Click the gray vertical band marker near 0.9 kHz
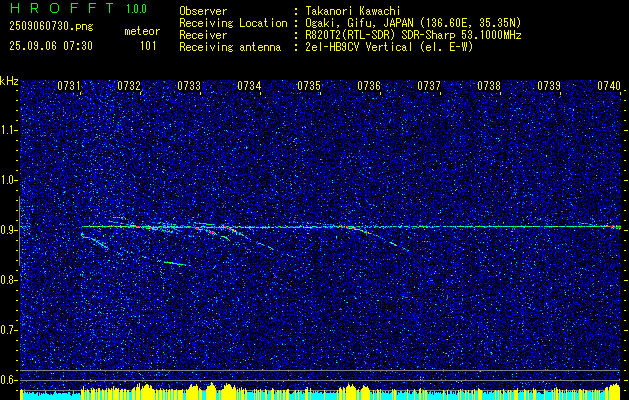 point(19,231)
